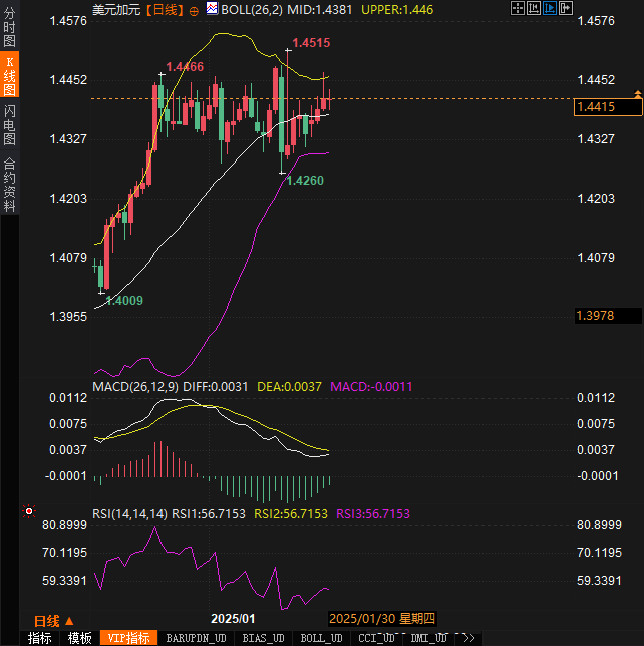Image resolution: width=644 pixels, height=646 pixels.
Task: Click the orange arrow marker above price tag
Action: 637,94
